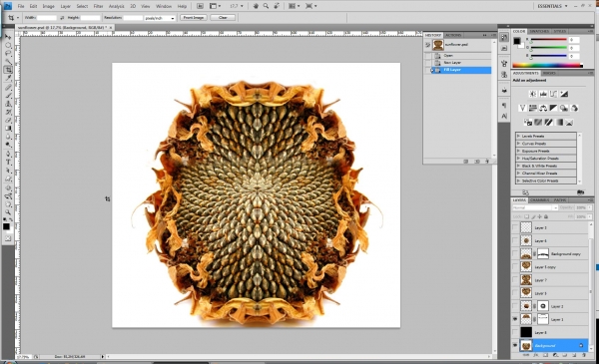
Task: Switch to the Swatches tab
Action: tap(539, 31)
